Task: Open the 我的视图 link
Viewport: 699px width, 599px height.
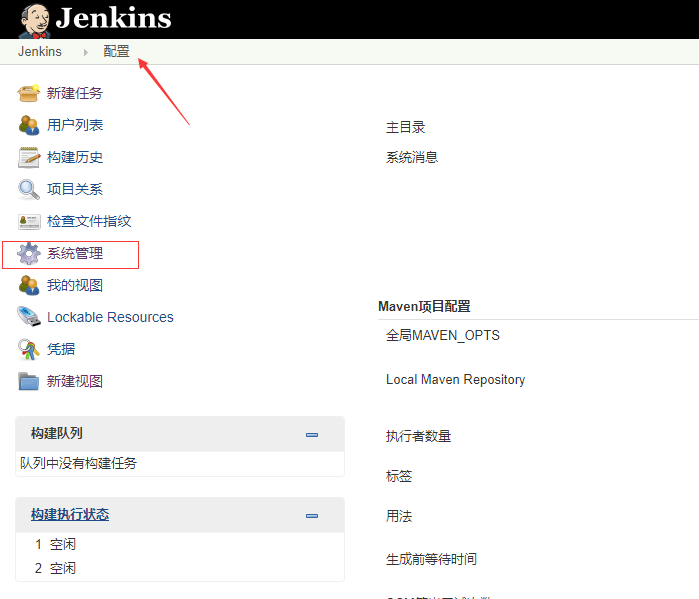Action: tap(75, 286)
